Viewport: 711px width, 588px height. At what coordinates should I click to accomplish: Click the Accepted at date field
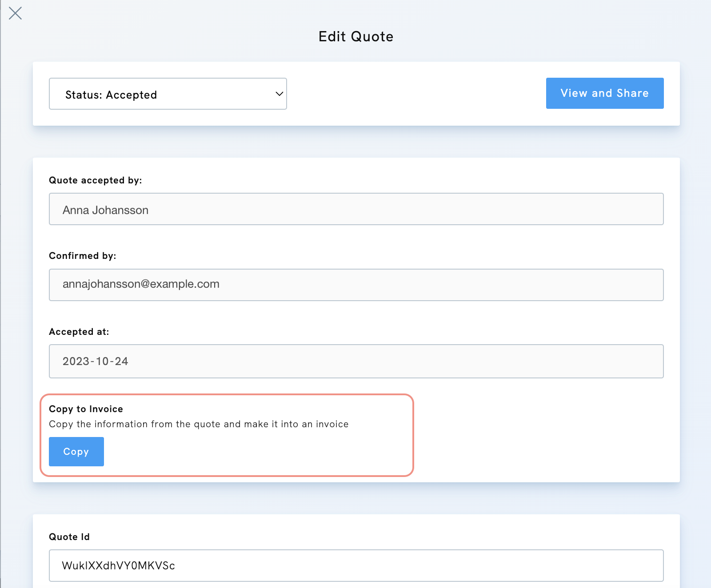355,361
